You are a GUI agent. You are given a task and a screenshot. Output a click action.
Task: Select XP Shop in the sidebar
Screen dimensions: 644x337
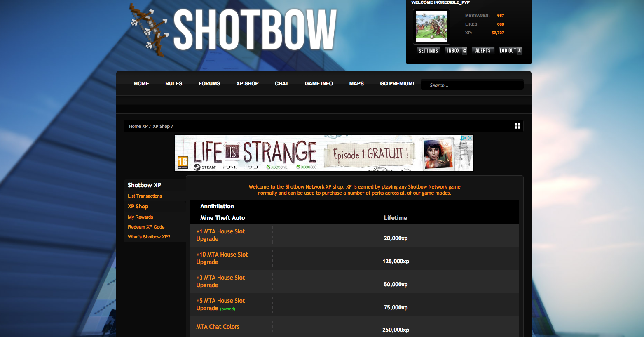(x=138, y=207)
